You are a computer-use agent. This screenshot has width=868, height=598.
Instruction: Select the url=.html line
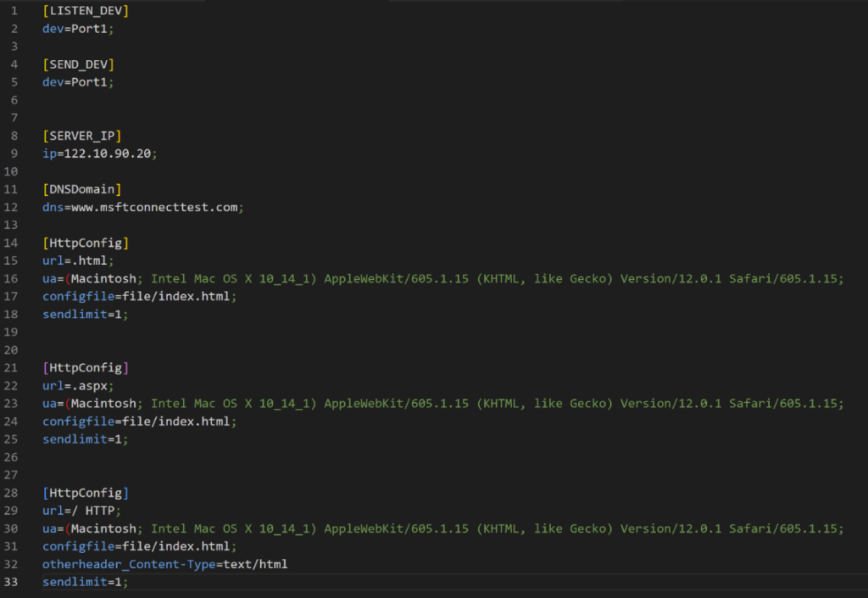(72, 260)
